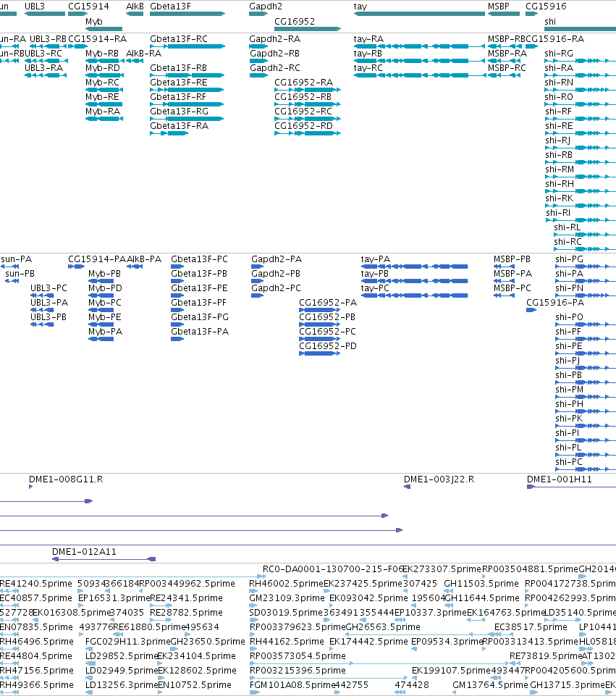
Task: Select EST RC0-DA0001-130700-215-F06
Action: tap(333, 569)
